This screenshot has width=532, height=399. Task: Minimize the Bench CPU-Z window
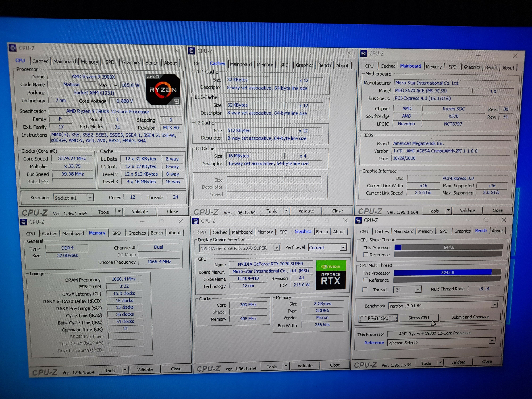click(468, 220)
